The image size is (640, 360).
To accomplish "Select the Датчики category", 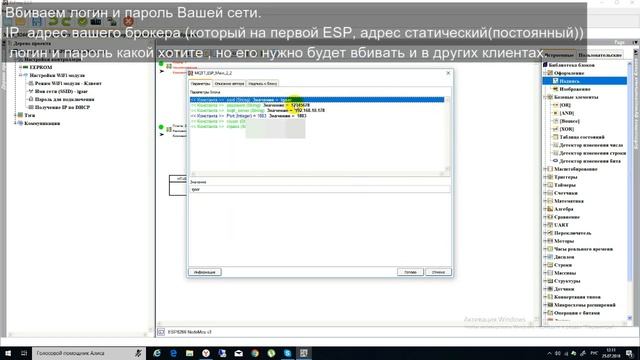I will point(564,289).
